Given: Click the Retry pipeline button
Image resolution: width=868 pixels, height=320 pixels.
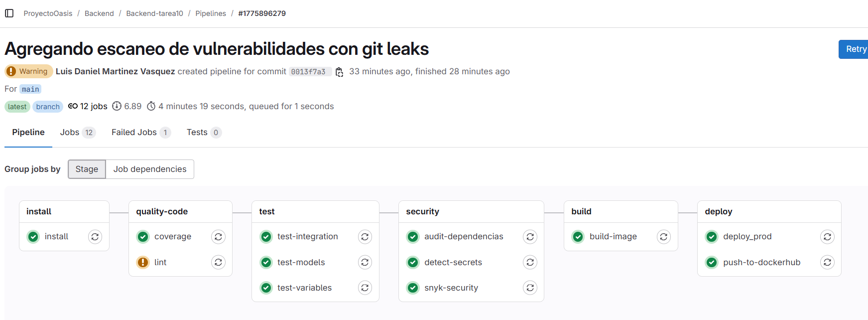Looking at the screenshot, I should pyautogui.click(x=855, y=49).
